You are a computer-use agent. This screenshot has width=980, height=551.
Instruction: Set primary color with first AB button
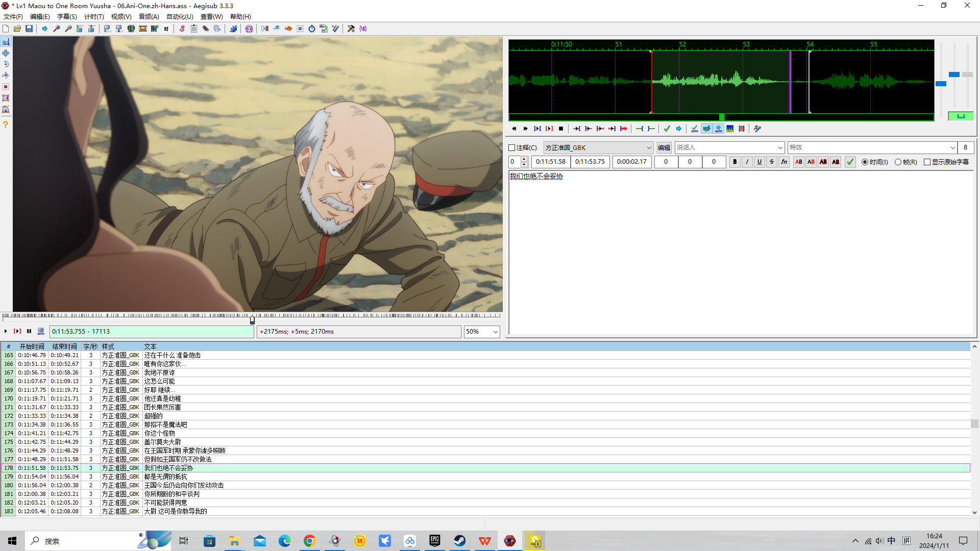coord(799,162)
